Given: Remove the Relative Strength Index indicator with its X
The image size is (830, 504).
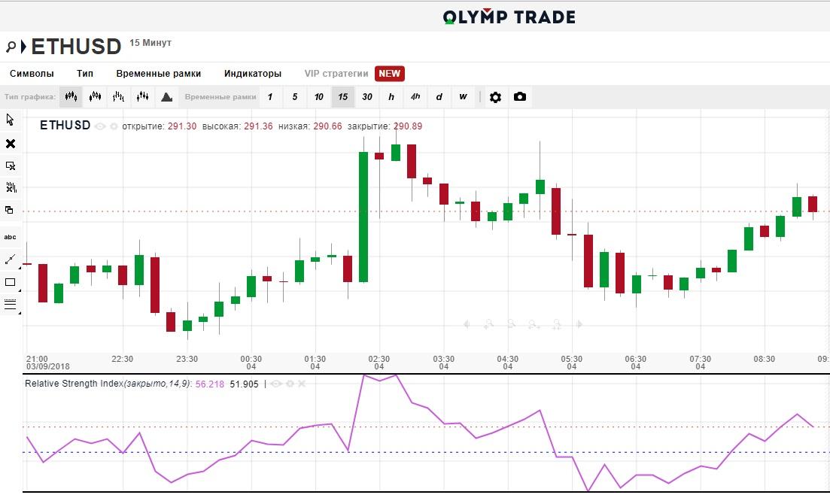Looking at the screenshot, I should 302,384.
